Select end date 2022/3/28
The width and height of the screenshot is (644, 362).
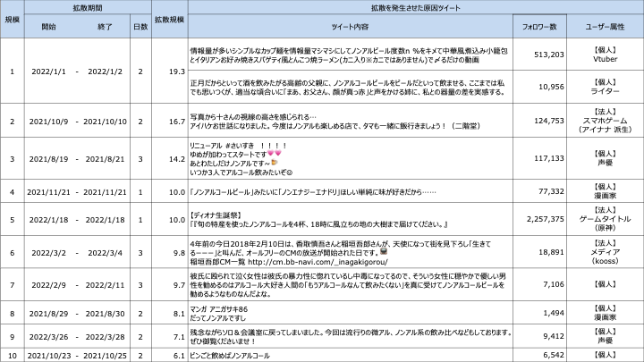click(106, 337)
